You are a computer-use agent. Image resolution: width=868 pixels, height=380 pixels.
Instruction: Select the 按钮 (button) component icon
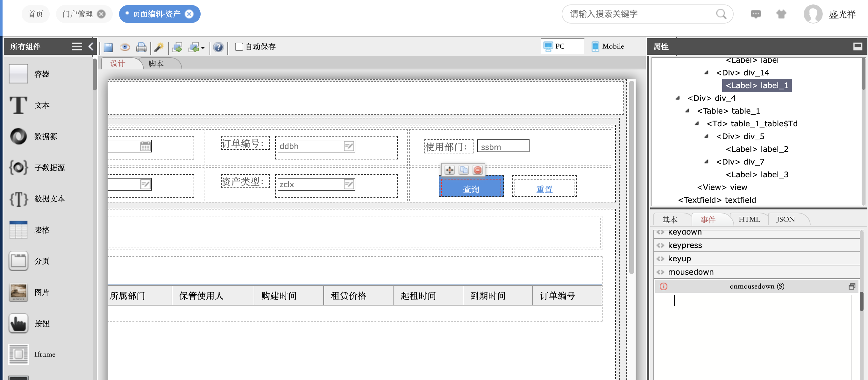(x=18, y=323)
